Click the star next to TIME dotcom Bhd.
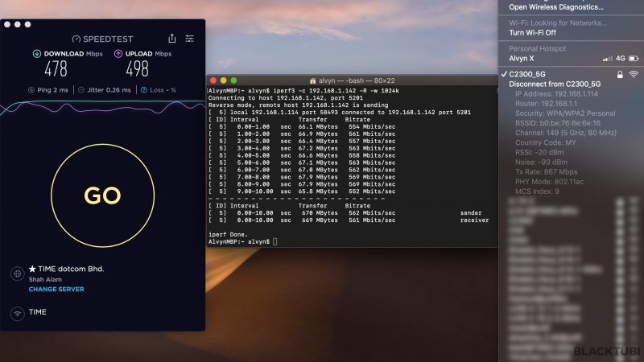The height and width of the screenshot is (362, 644). click(x=32, y=269)
